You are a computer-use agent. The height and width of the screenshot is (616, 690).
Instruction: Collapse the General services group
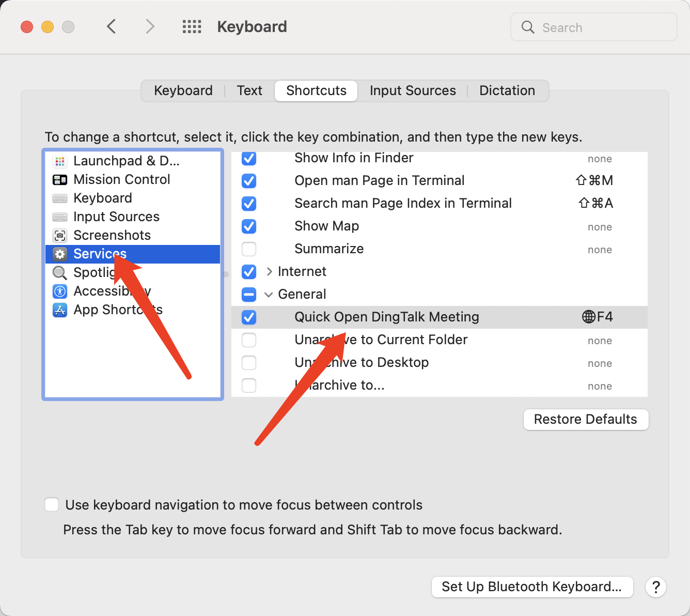[269, 295]
